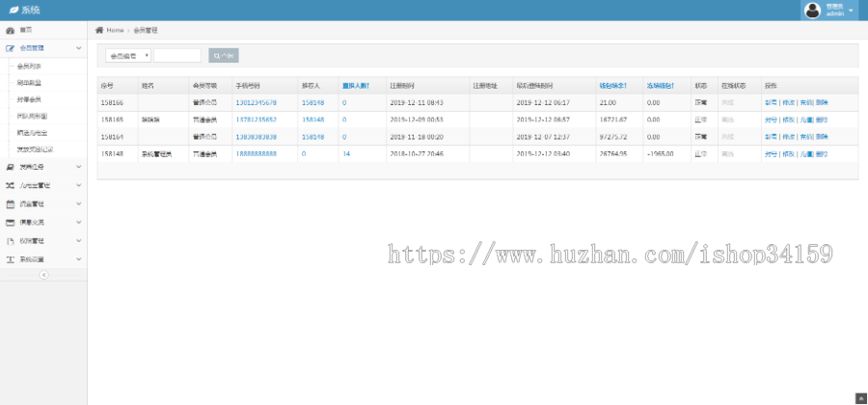Expand the desktop-icon menu chevron
The height and width of the screenshot is (405, 868).
(79, 167)
